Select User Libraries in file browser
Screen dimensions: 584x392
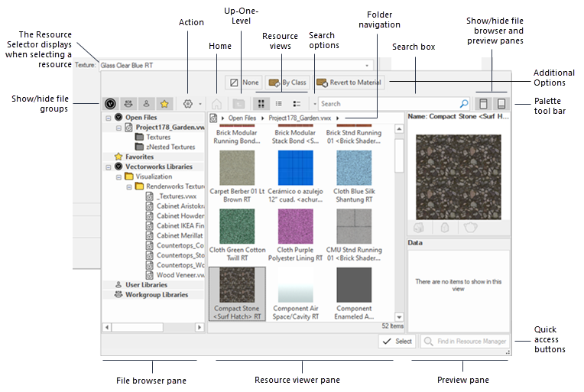click(145, 284)
